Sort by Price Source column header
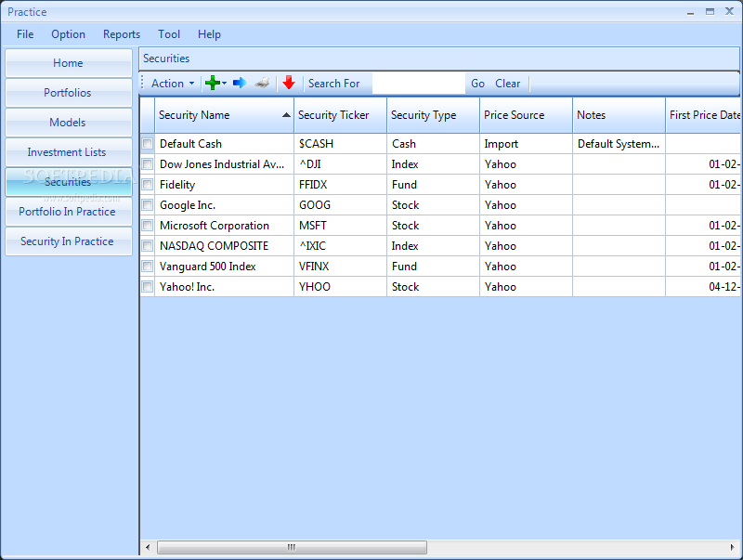 click(x=526, y=115)
